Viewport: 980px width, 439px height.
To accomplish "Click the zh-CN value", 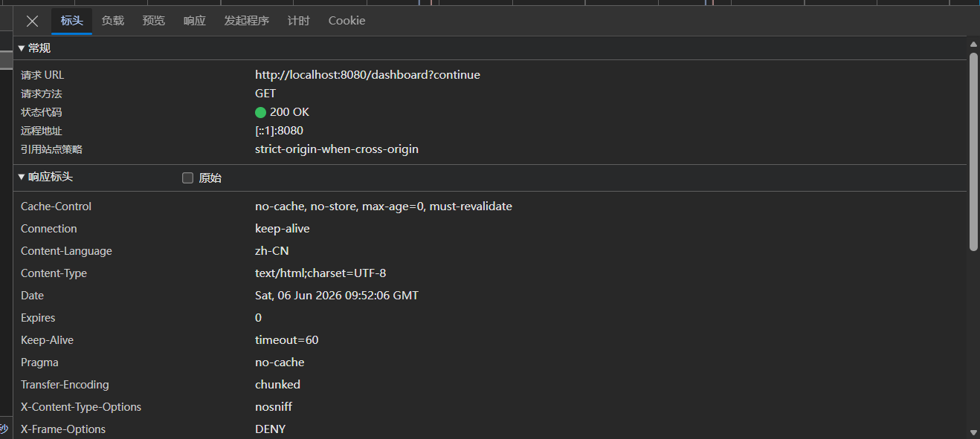I will point(272,251).
